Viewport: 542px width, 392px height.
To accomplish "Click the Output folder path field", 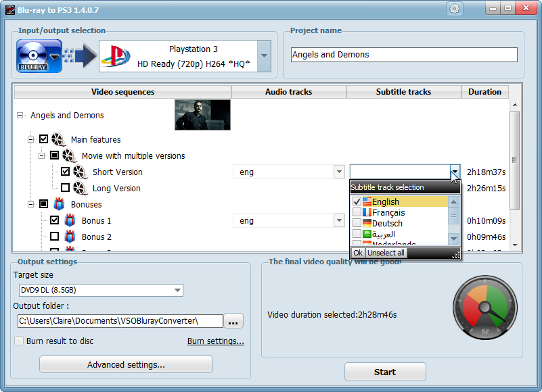I will click(x=120, y=321).
